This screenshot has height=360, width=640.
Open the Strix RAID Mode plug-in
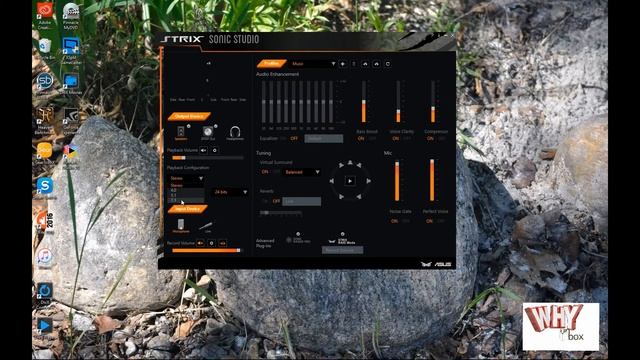[x=342, y=240]
